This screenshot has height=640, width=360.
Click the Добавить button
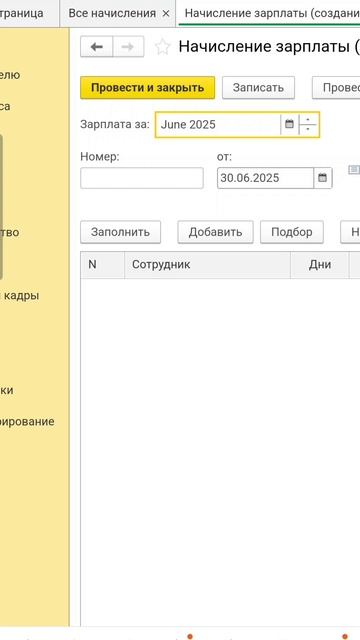point(215,232)
